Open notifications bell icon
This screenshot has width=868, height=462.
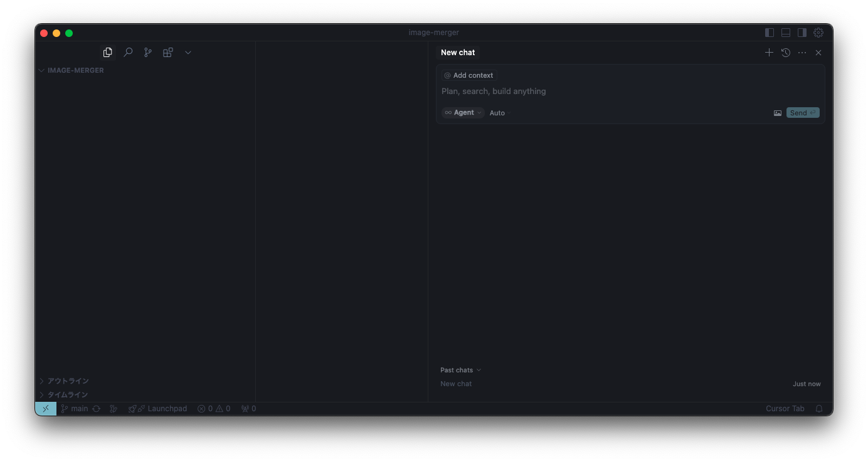[x=819, y=409]
